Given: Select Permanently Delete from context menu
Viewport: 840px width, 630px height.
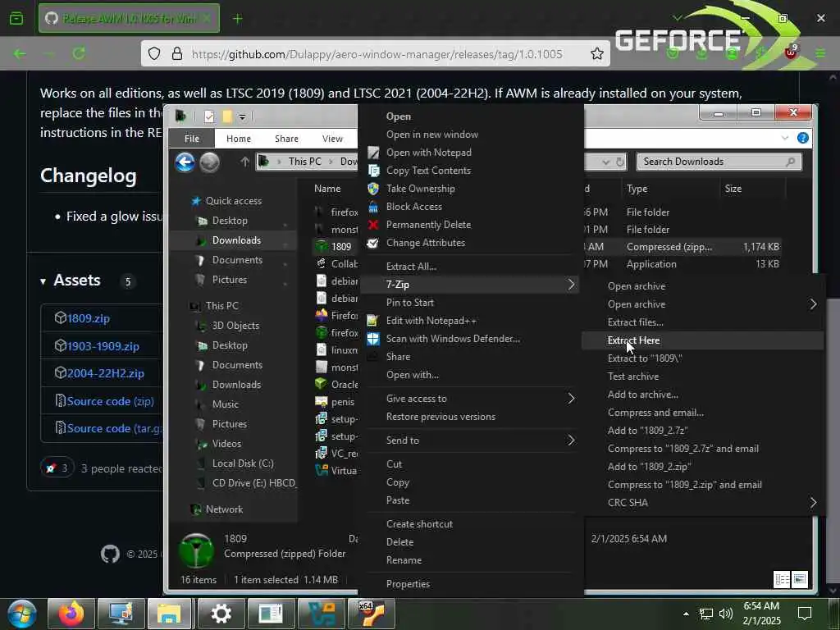Looking at the screenshot, I should (428, 225).
